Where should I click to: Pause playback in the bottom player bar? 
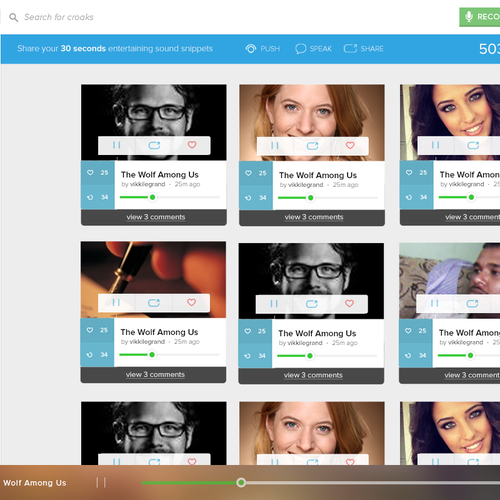pyautogui.click(x=101, y=482)
